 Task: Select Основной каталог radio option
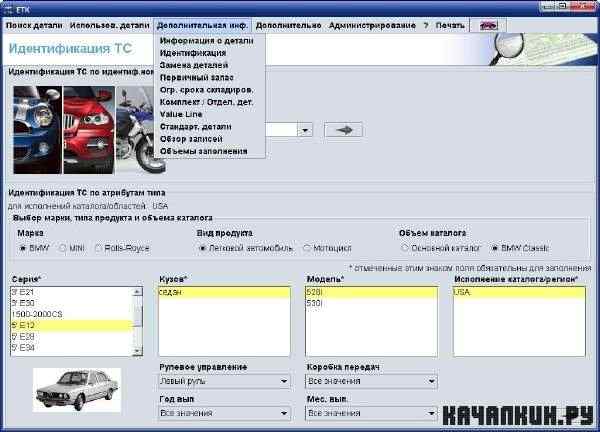click(404, 248)
